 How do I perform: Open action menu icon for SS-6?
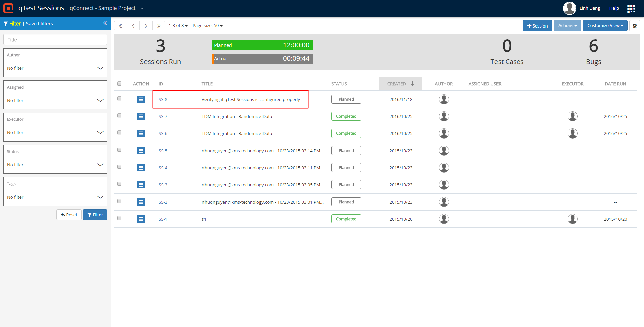[141, 133]
